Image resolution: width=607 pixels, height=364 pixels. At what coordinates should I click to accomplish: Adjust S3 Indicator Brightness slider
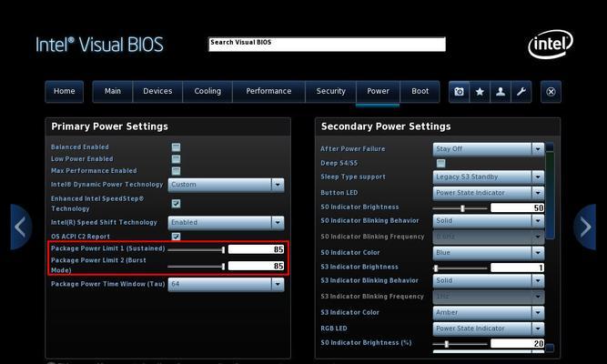(460, 268)
